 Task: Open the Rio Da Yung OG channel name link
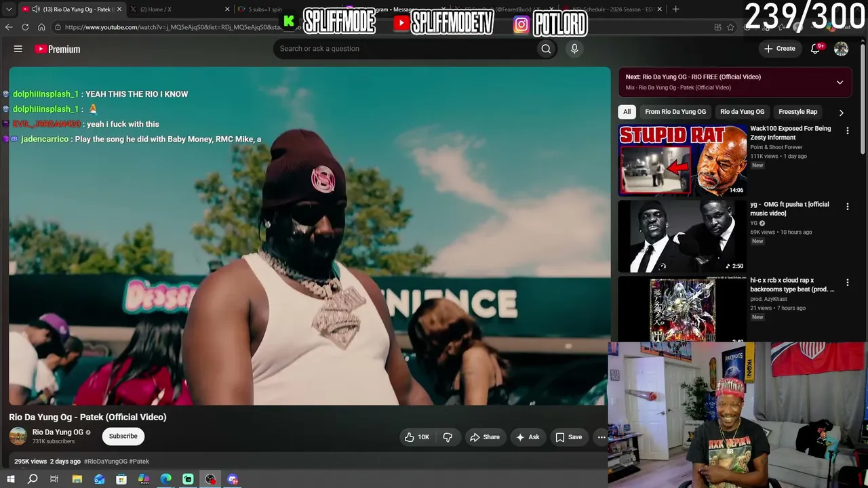tap(58, 432)
